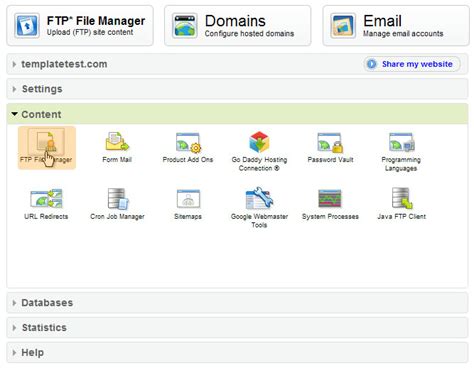Screen dimensions: 474x368
Task: Click the 'Configure hosted domains' subtitle
Action: pyautogui.click(x=249, y=34)
